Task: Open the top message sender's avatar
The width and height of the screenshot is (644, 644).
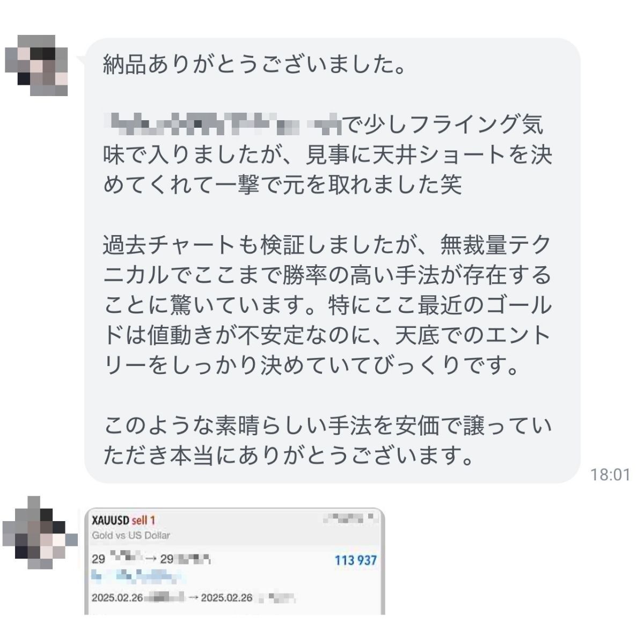Action: pyautogui.click(x=36, y=65)
